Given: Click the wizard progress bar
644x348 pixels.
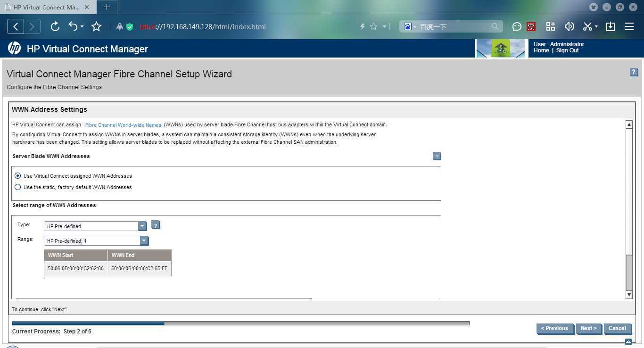Looking at the screenshot, I should (240, 323).
